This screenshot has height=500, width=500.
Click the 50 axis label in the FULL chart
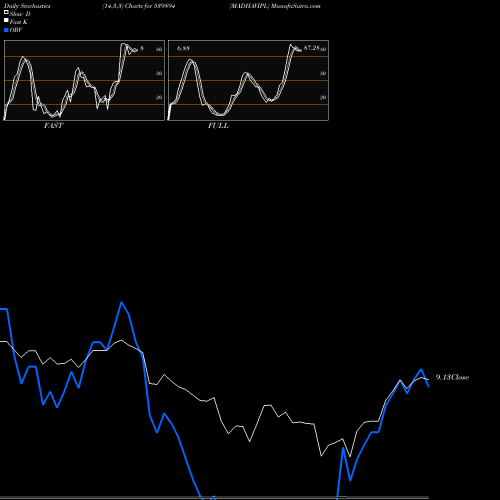coord(323,73)
